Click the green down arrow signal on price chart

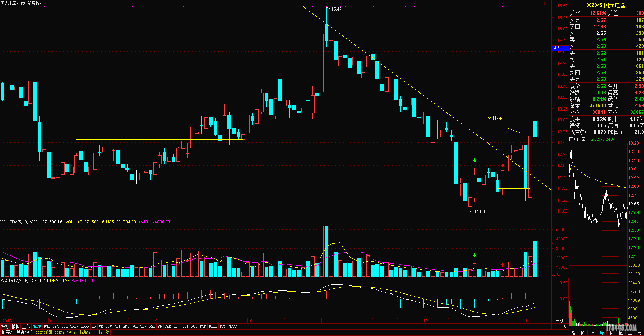coord(475,160)
